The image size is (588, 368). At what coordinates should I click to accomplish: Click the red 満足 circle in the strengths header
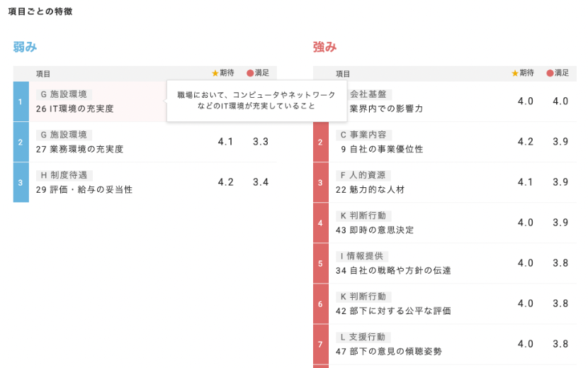click(550, 73)
